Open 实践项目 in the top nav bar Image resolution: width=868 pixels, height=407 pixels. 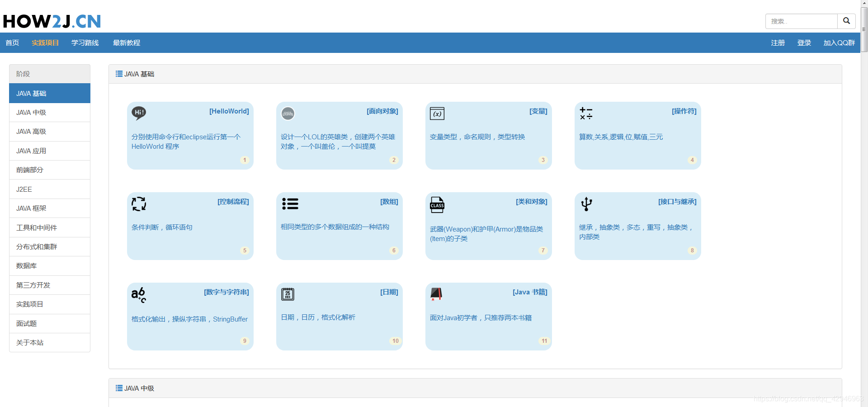click(x=45, y=43)
